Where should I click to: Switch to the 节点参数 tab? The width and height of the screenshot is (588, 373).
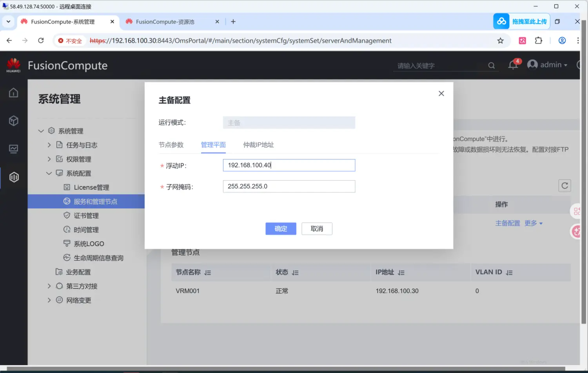[x=171, y=145]
